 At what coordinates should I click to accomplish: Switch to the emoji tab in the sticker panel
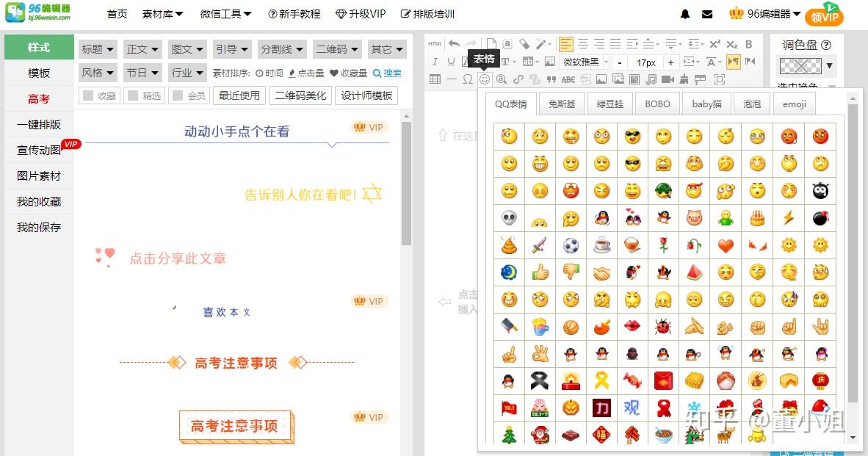(x=794, y=104)
